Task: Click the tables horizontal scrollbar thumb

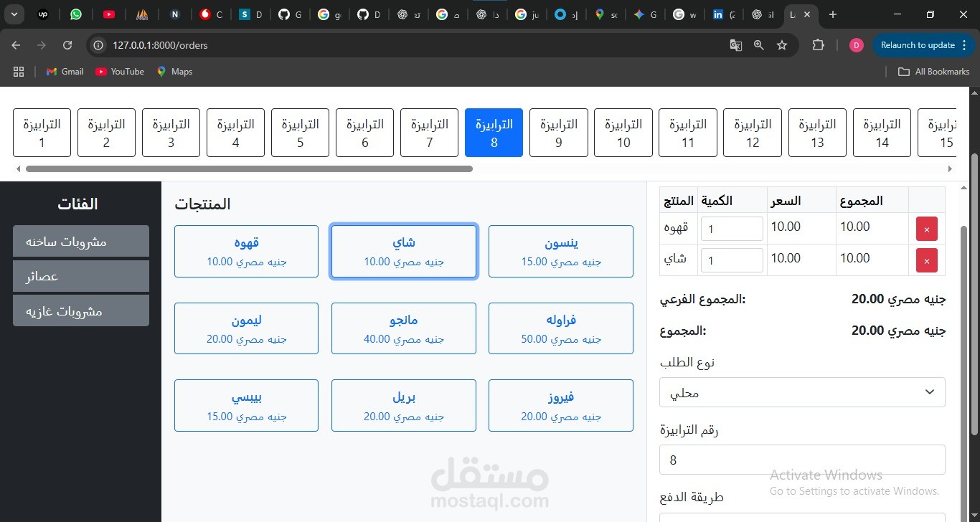Action: pyautogui.click(x=249, y=169)
